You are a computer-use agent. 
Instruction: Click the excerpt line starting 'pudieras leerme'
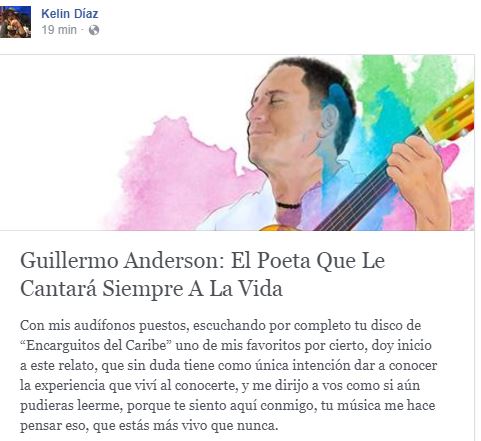227,406
